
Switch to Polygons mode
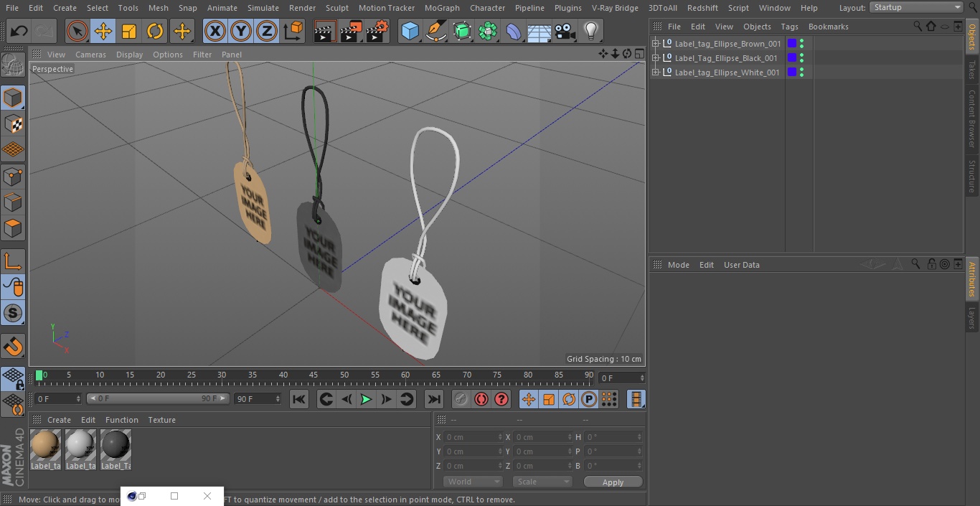pyautogui.click(x=13, y=229)
